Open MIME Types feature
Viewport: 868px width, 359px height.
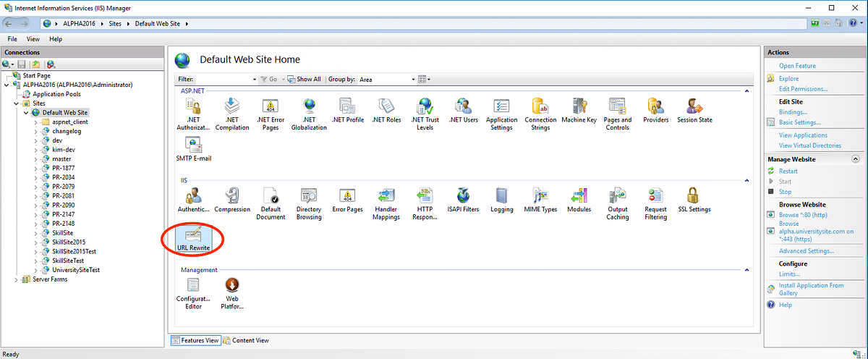(540, 199)
